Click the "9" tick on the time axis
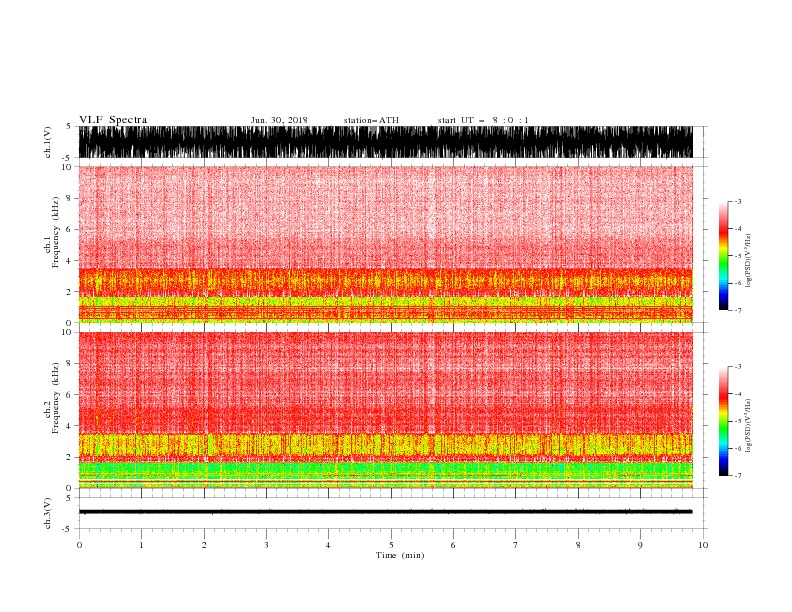The image size is (792, 612). (640, 545)
